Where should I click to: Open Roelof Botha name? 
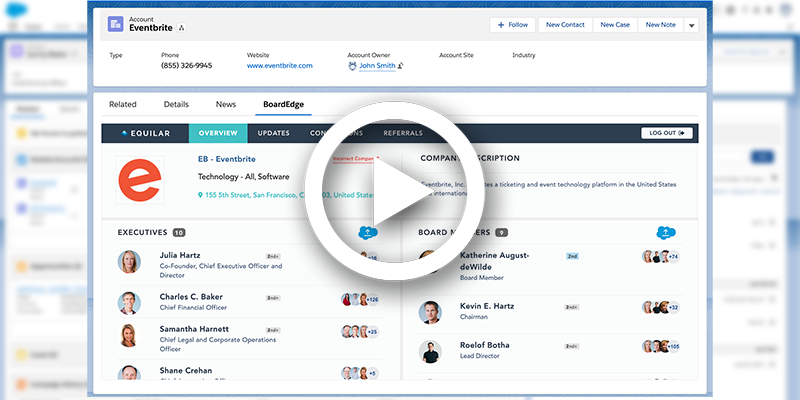pos(484,345)
